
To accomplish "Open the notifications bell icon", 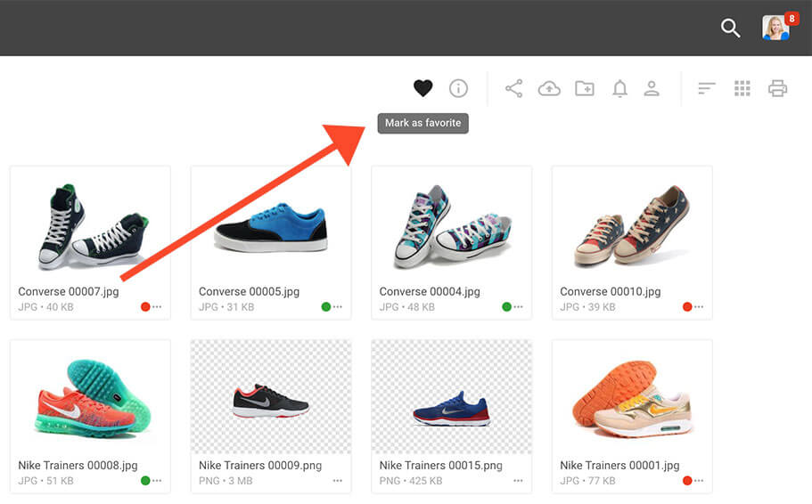I will tap(619, 88).
